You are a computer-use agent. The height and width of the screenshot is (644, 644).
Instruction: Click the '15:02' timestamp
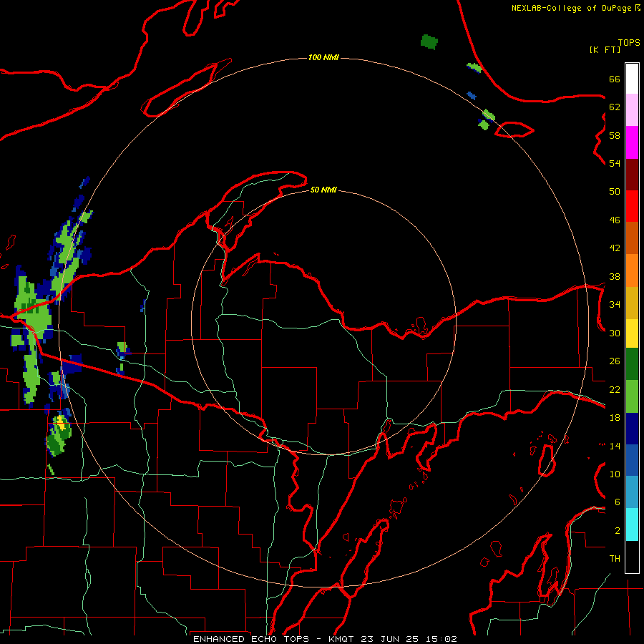pos(440,639)
